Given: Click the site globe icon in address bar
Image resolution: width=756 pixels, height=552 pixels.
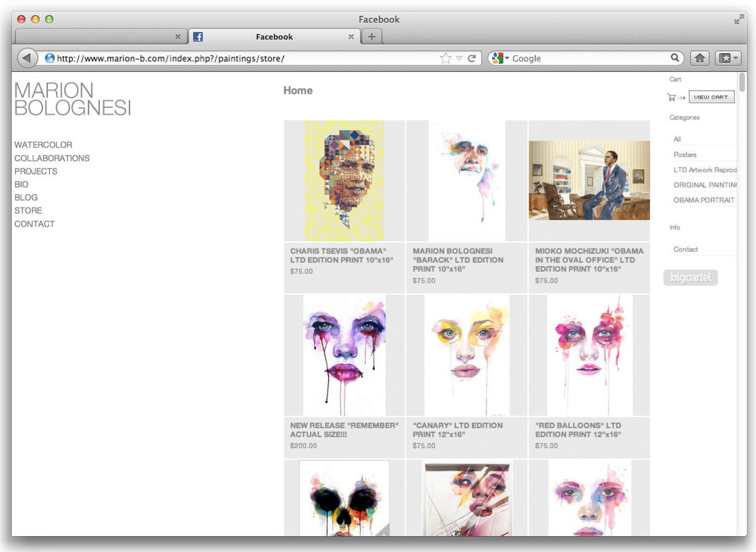Looking at the screenshot, I should click(50, 58).
